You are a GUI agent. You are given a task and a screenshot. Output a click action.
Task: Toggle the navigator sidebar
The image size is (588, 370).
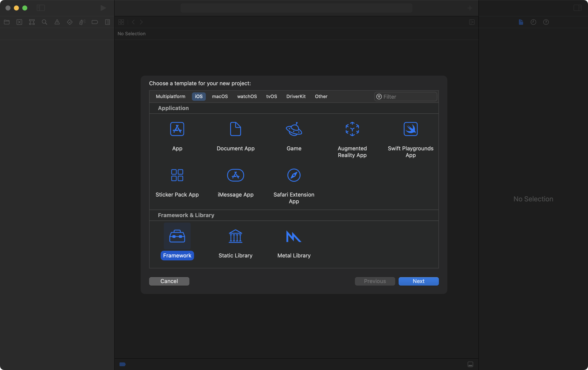pos(41,8)
